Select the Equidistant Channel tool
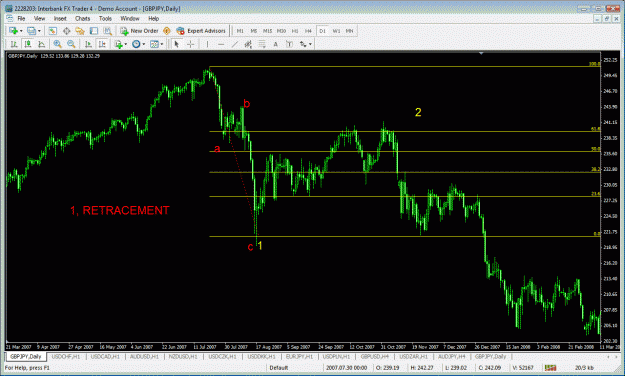Image resolution: width=625 pixels, height=376 pixels. pyautogui.click(x=248, y=44)
